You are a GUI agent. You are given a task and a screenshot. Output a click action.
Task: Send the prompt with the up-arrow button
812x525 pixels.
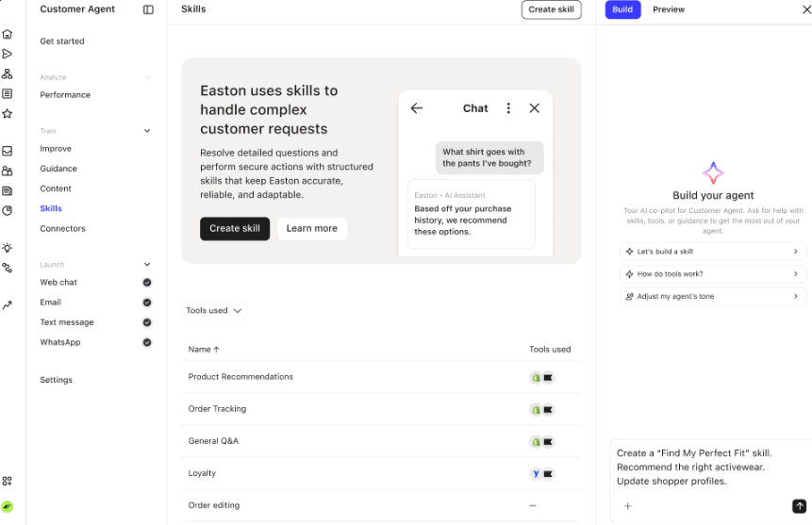coord(799,506)
